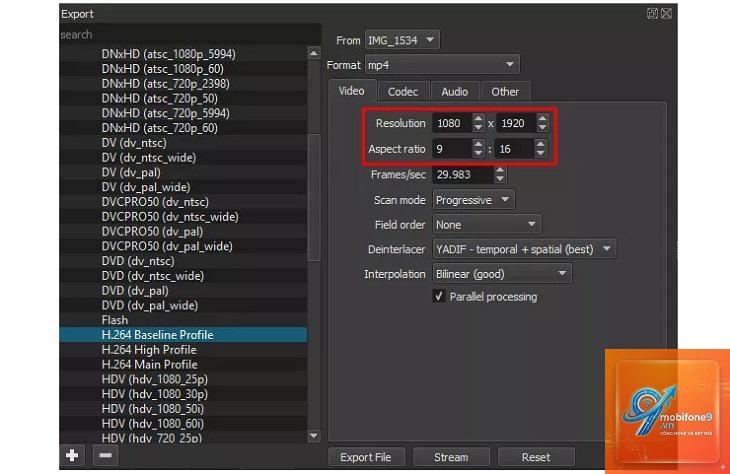730x474 pixels.
Task: Select DVCPRO50 (dv_pal) preset
Action: click(183, 231)
